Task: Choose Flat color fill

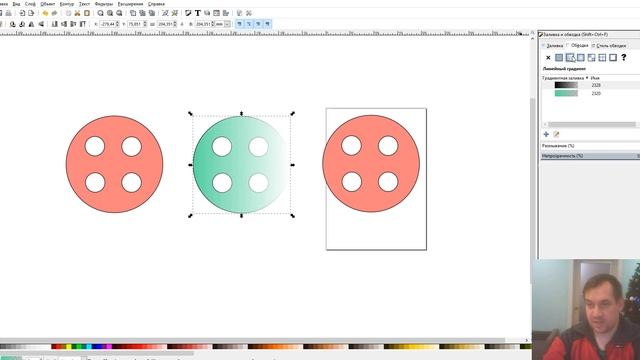Action: 559,58
